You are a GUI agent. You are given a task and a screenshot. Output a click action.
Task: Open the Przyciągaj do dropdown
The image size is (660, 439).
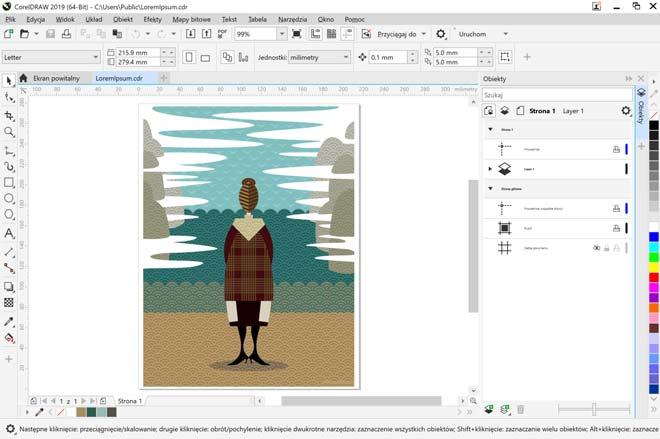(424, 34)
